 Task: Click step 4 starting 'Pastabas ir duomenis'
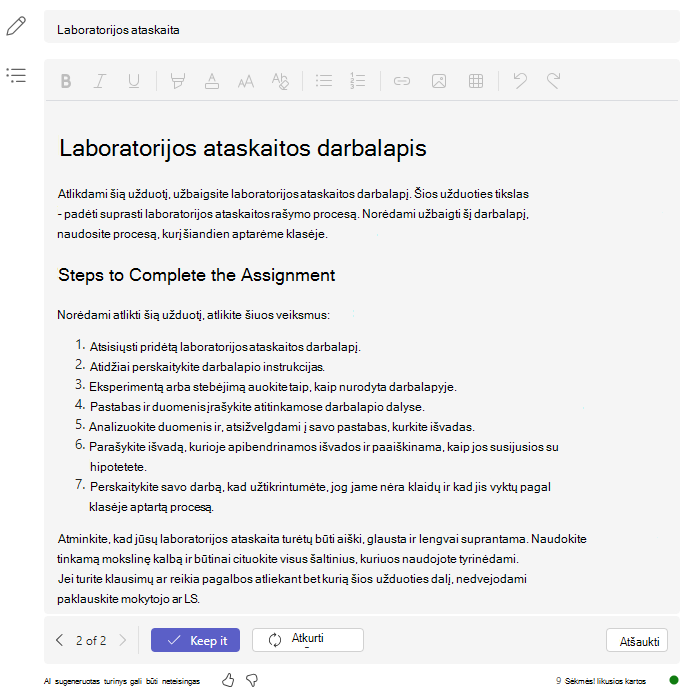[x=257, y=407]
